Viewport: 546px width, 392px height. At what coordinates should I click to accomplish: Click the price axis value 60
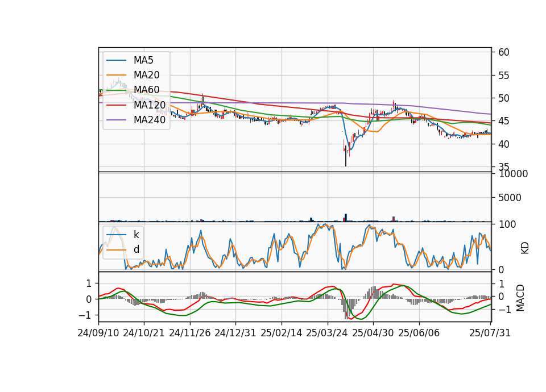point(504,52)
